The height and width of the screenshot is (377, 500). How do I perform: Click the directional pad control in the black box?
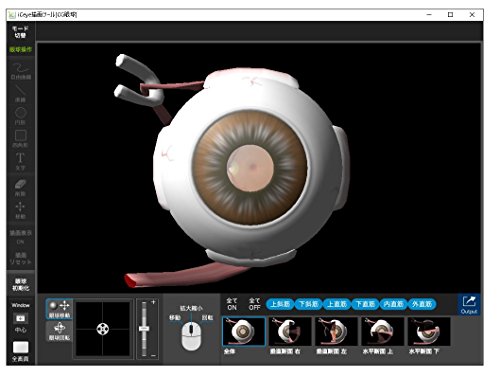point(103,329)
